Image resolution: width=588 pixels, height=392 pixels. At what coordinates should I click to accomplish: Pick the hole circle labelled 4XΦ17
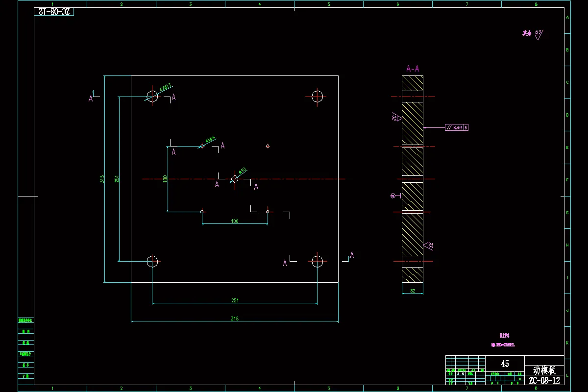[152, 97]
